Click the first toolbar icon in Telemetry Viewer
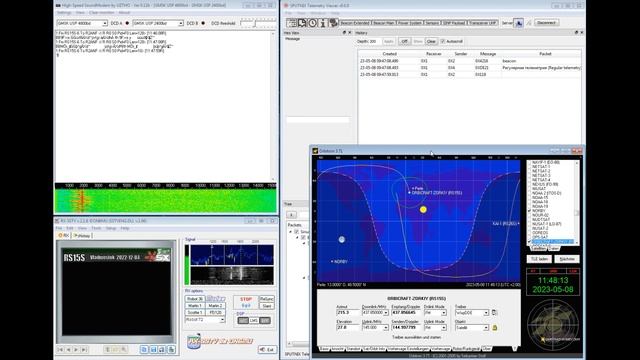 [x=291, y=23]
